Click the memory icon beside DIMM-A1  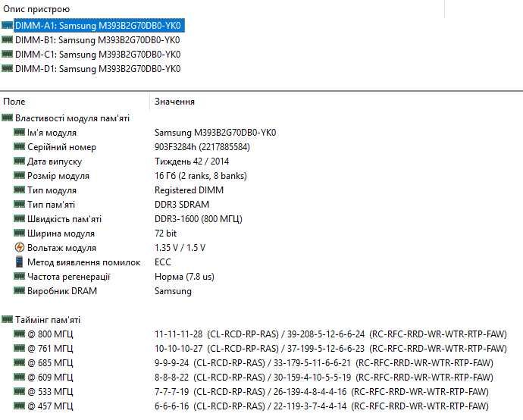[x=7, y=25]
